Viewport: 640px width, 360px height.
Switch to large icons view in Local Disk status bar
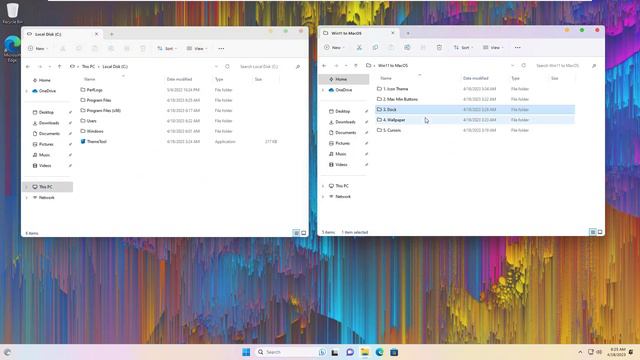(x=304, y=233)
